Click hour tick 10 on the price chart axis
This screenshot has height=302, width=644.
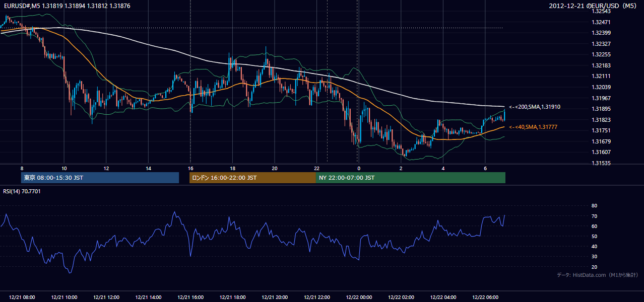[x=64, y=168]
